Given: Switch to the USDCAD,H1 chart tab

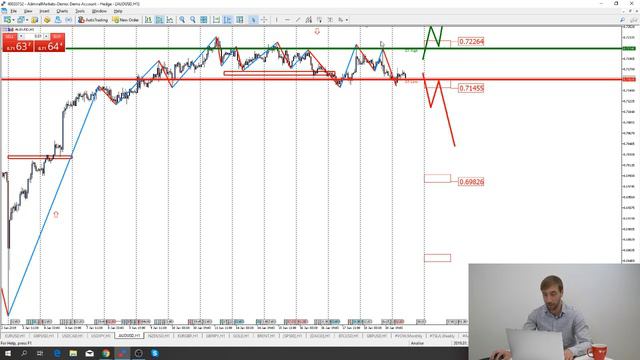Looking at the screenshot, I should (x=72, y=336).
